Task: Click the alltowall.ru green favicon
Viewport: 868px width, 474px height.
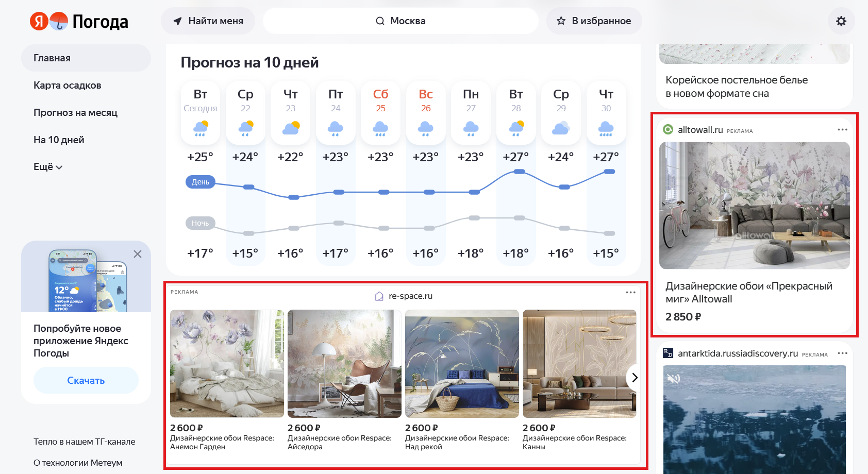Action: 668,130
